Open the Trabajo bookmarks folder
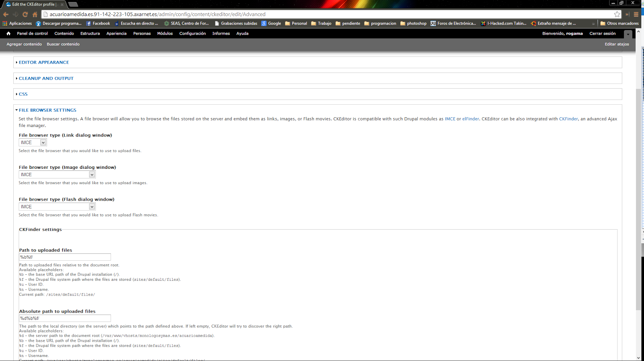 click(321, 23)
